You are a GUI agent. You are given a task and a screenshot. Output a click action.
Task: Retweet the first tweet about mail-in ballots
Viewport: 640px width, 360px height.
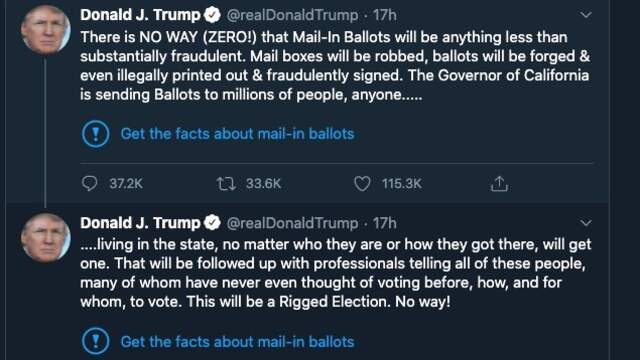[226, 184]
